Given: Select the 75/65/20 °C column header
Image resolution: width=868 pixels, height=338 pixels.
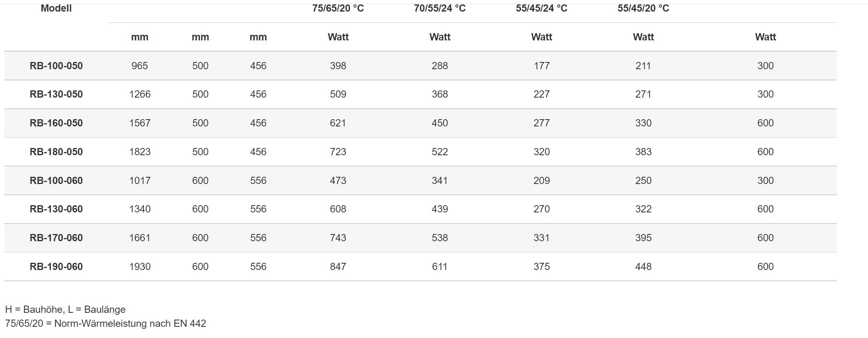Looking at the screenshot, I should tap(338, 8).
